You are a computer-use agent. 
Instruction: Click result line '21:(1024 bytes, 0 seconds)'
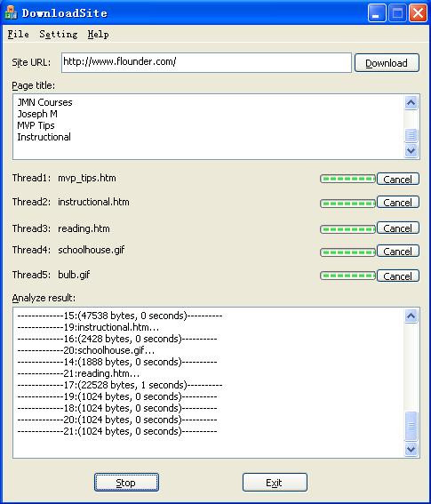[117, 432]
